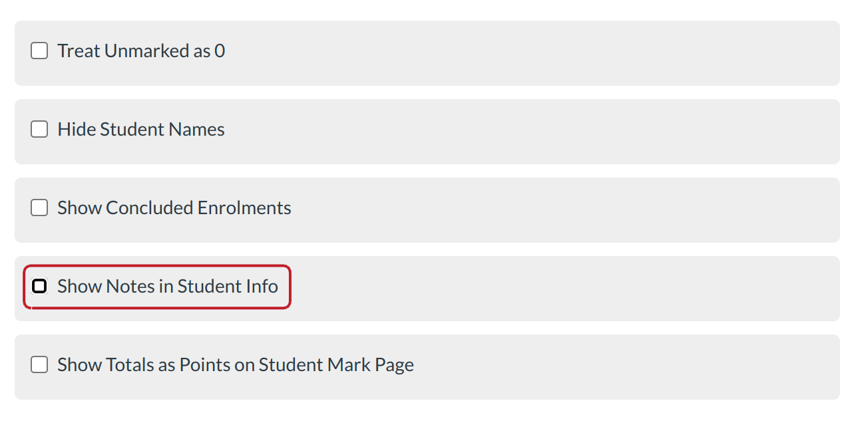Click the focused bold-bordered checkbox
The height and width of the screenshot is (423, 868).
click(39, 287)
